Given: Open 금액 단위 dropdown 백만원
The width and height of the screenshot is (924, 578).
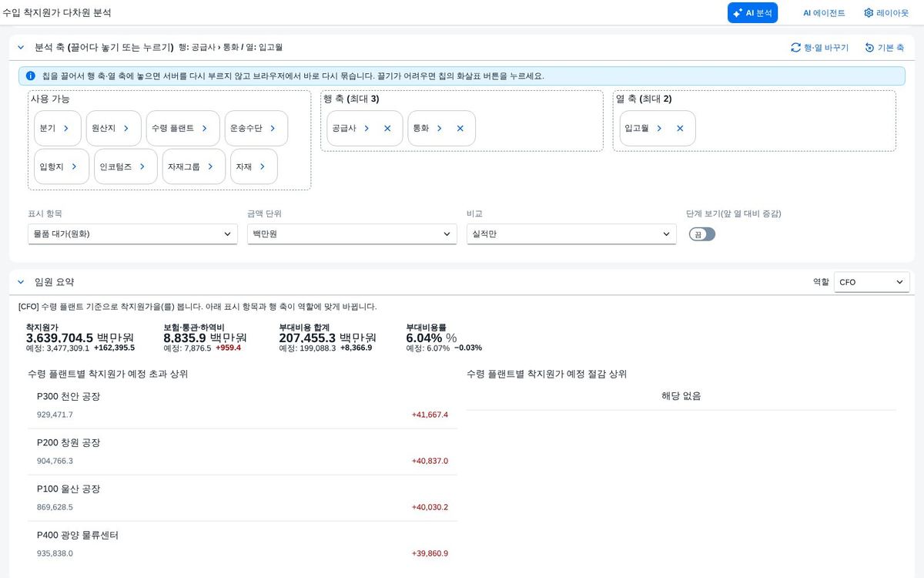Looking at the screenshot, I should pyautogui.click(x=352, y=234).
